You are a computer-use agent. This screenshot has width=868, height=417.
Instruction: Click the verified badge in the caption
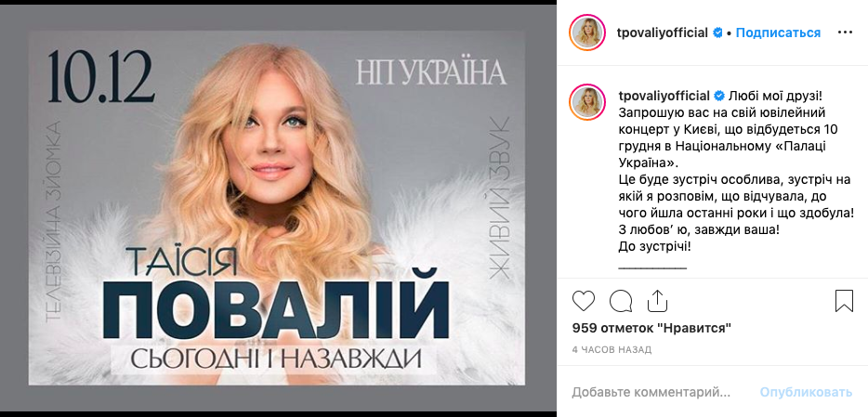pos(718,97)
